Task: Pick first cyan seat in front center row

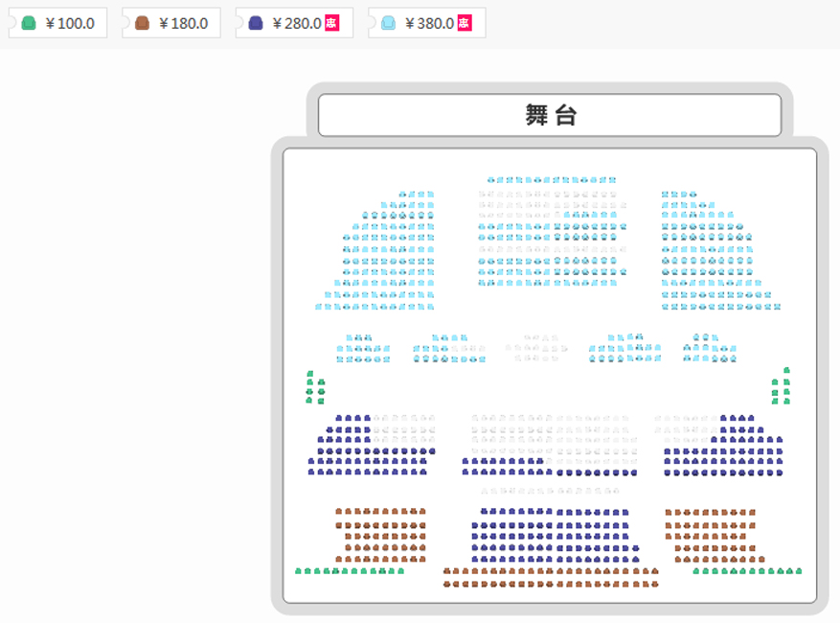Action: click(490, 180)
